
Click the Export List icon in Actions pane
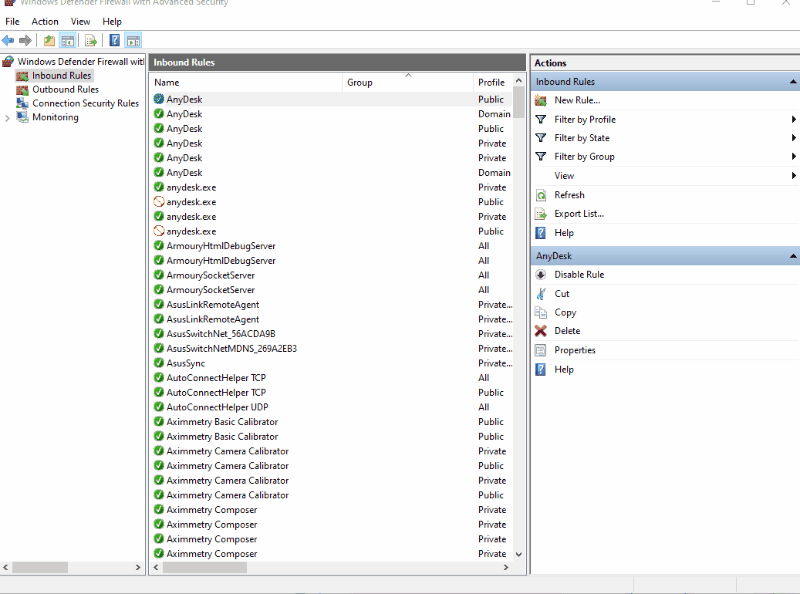pos(541,214)
